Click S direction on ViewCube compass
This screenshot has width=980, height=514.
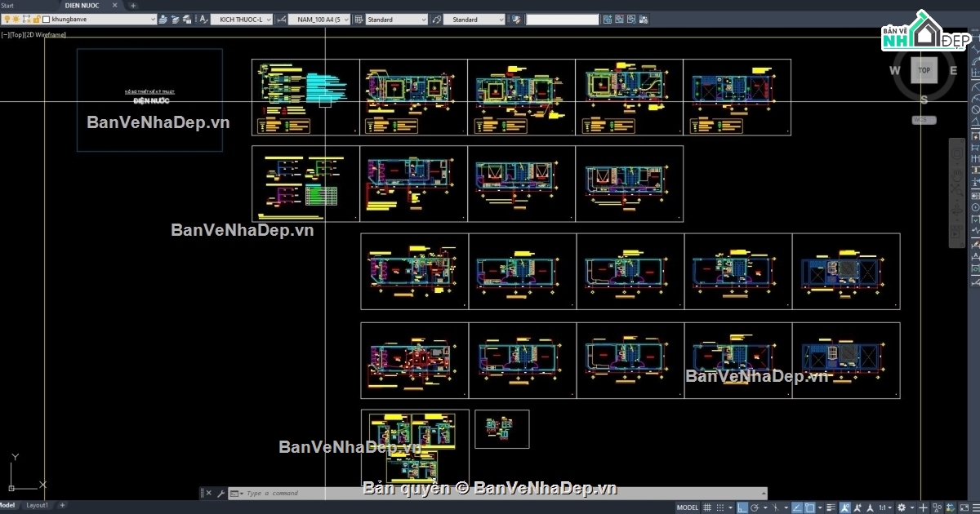[924, 100]
